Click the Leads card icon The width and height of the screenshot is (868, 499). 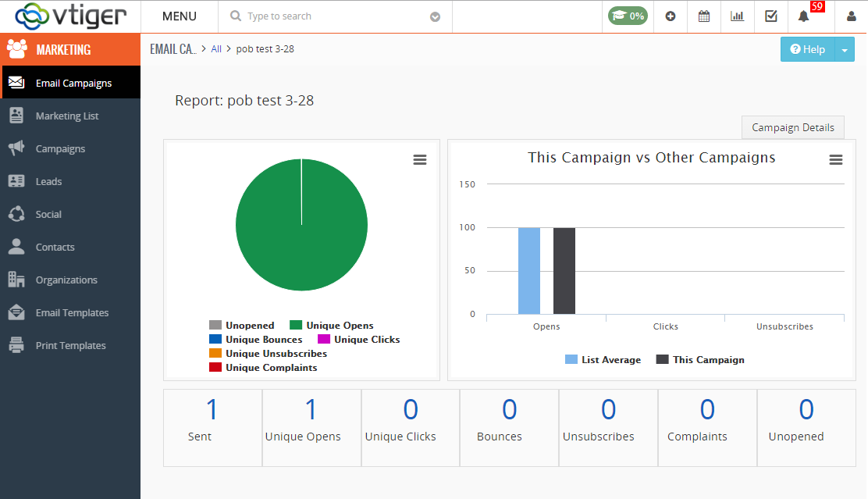tap(16, 181)
